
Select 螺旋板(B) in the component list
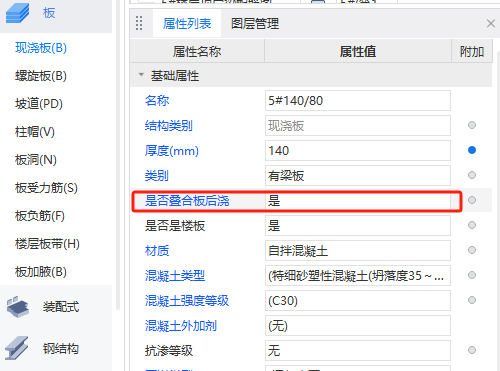point(41,76)
